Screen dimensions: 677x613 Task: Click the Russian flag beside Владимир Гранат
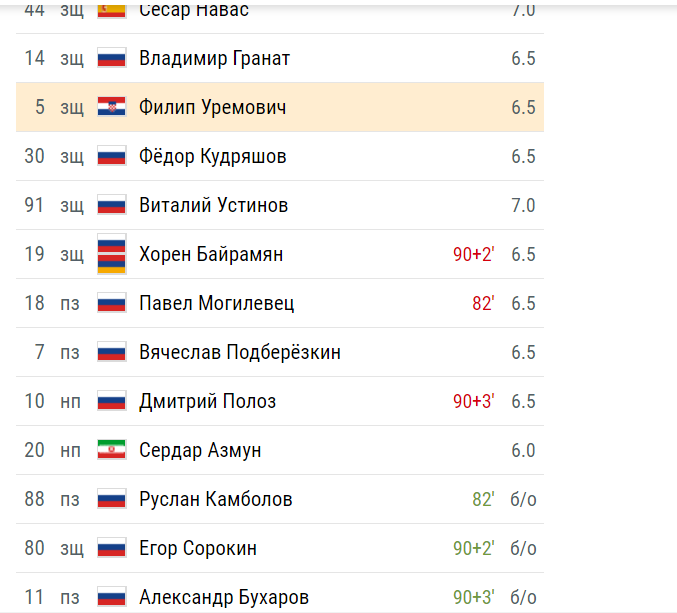[112, 58]
